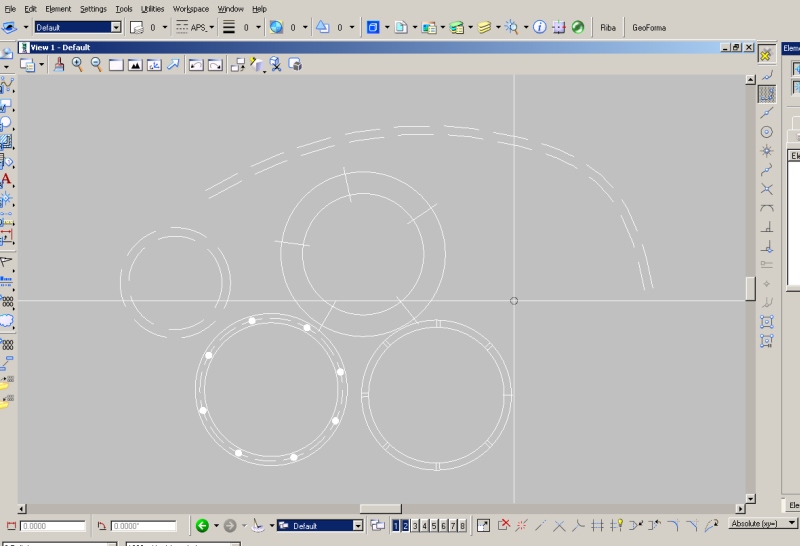Click the trim-to-intersection X icon bottom bar
800x546 pixels.
pos(559,525)
